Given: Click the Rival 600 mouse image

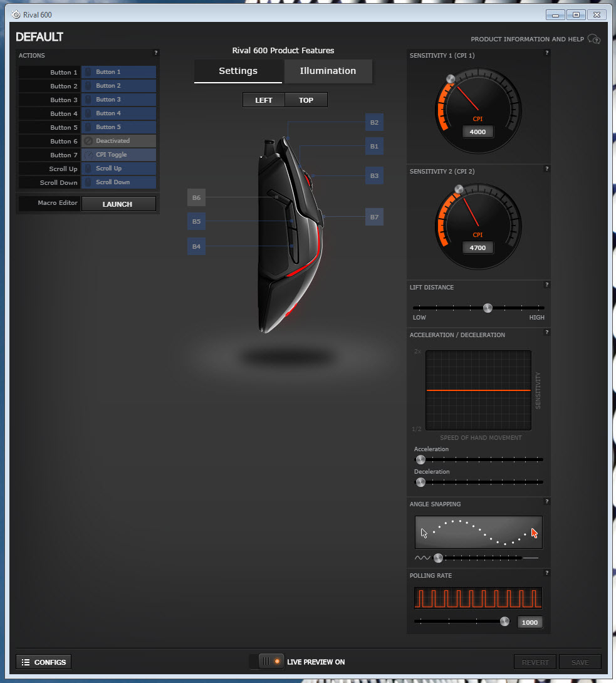Looking at the screenshot, I should [291, 235].
